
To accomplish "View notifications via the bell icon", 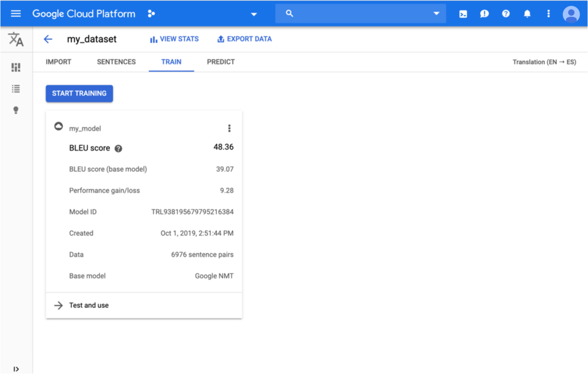I will point(527,14).
